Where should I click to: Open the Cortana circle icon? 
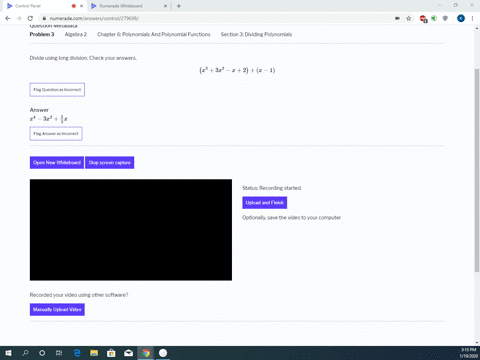pos(42,353)
